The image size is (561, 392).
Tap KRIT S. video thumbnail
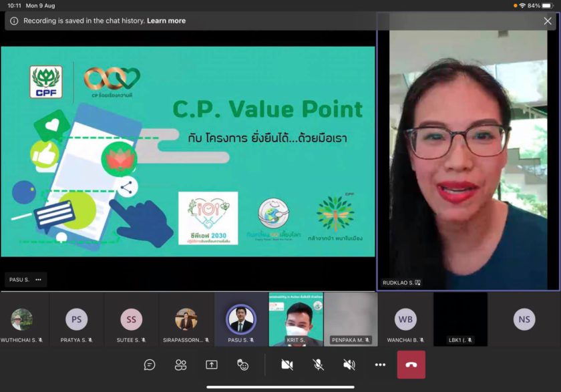[296, 320]
